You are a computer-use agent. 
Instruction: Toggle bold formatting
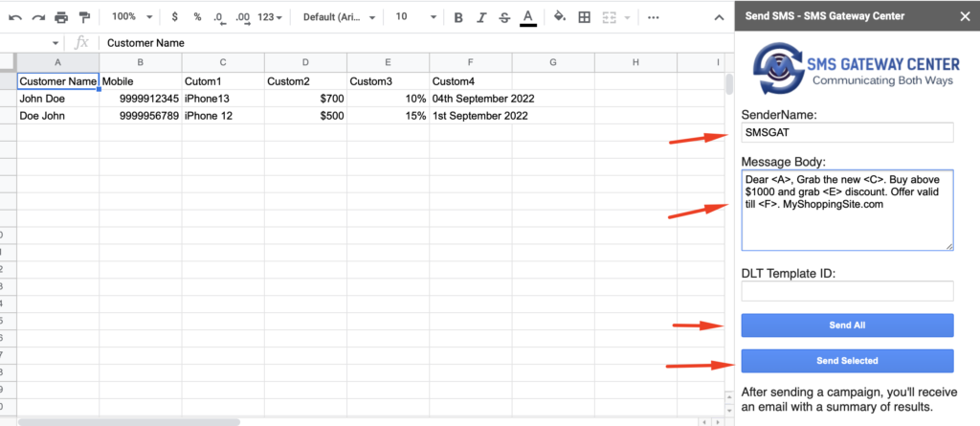pos(458,17)
